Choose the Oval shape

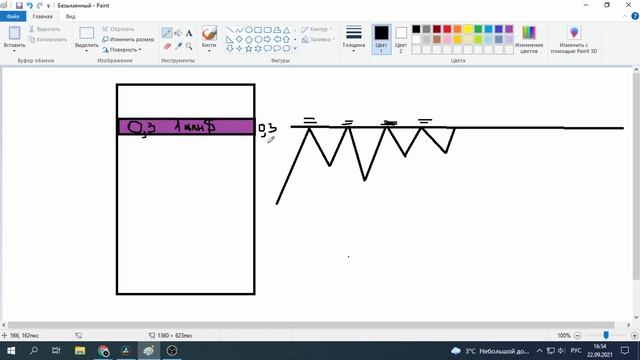(249, 30)
